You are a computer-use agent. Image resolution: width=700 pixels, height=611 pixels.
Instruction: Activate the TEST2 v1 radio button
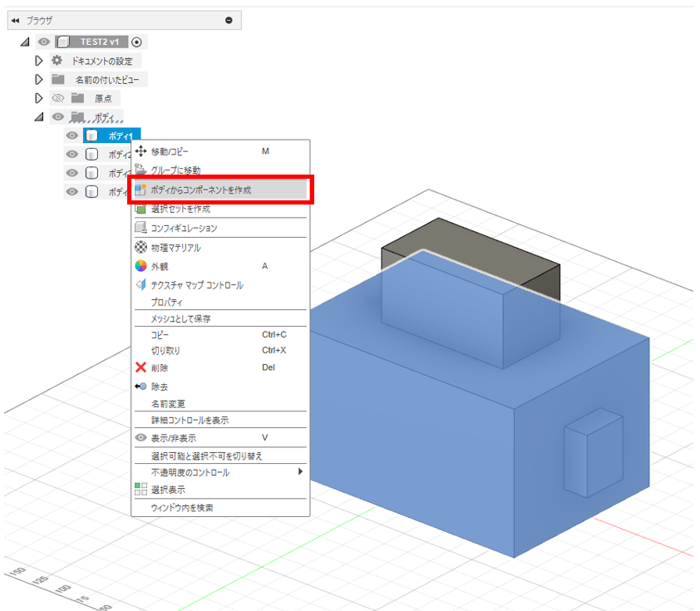click(136, 42)
